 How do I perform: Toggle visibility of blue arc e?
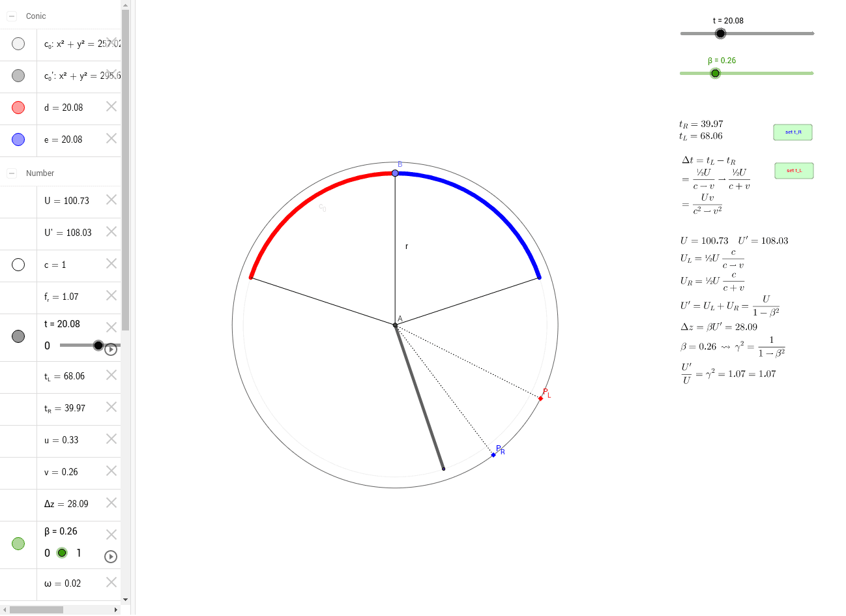(18, 139)
